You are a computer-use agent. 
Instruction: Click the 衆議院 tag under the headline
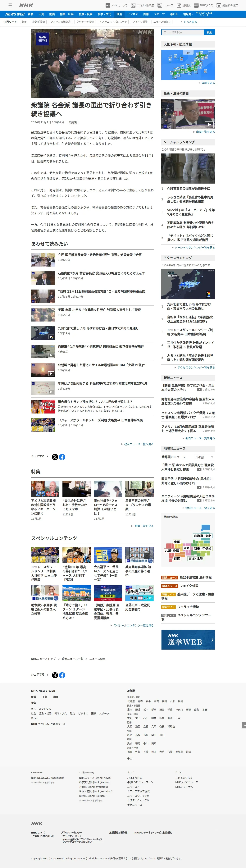coord(72,123)
